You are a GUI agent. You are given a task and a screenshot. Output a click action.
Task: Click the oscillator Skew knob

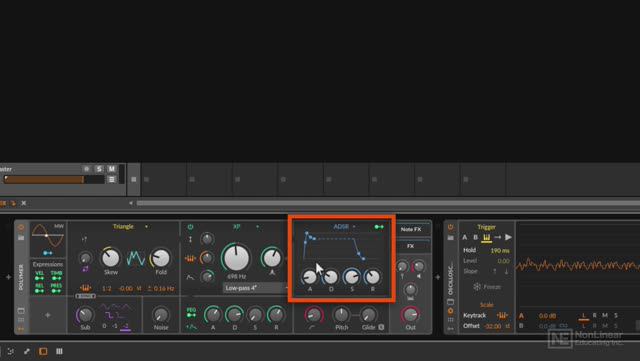110,257
